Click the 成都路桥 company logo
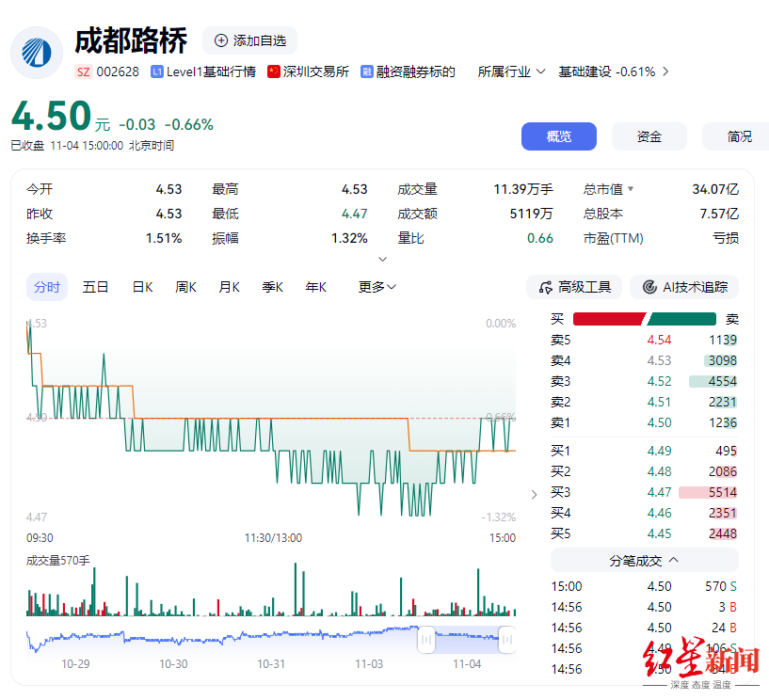Screen dimensions: 769x700 click(36, 54)
